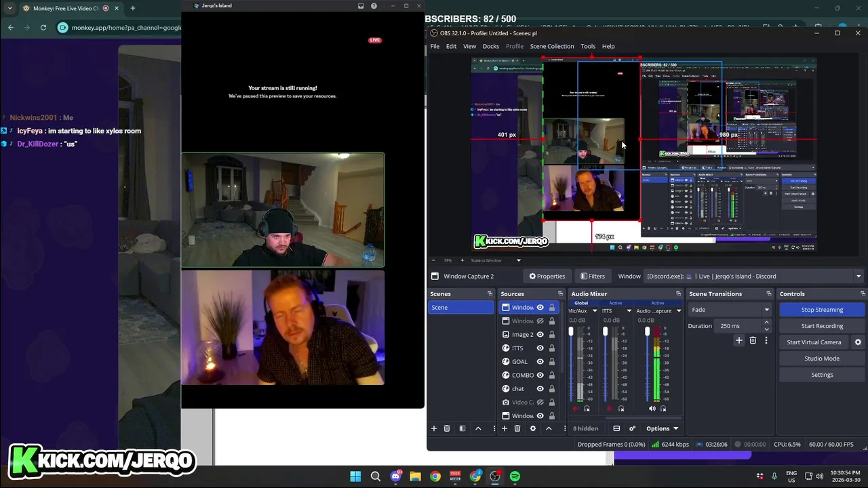Pop out the Controls dock icon
This screenshot has width=868, height=488.
(863, 293)
